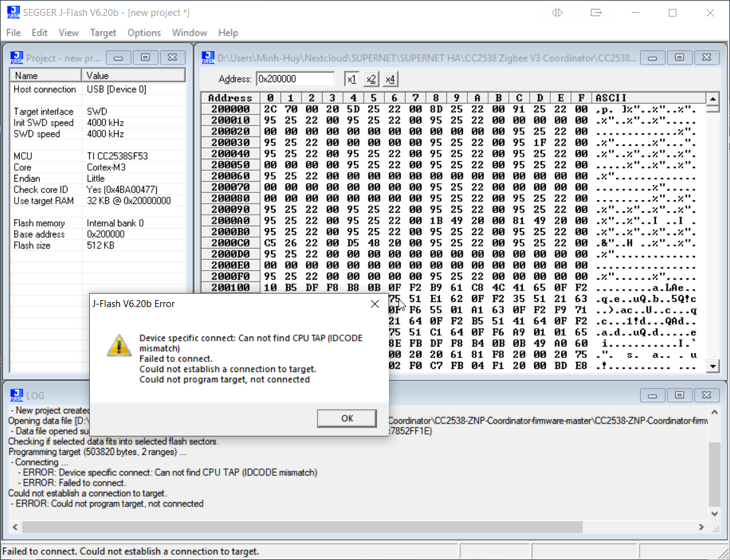Click address row 200100
Viewport: 730px width, 560px height.
tap(230, 288)
